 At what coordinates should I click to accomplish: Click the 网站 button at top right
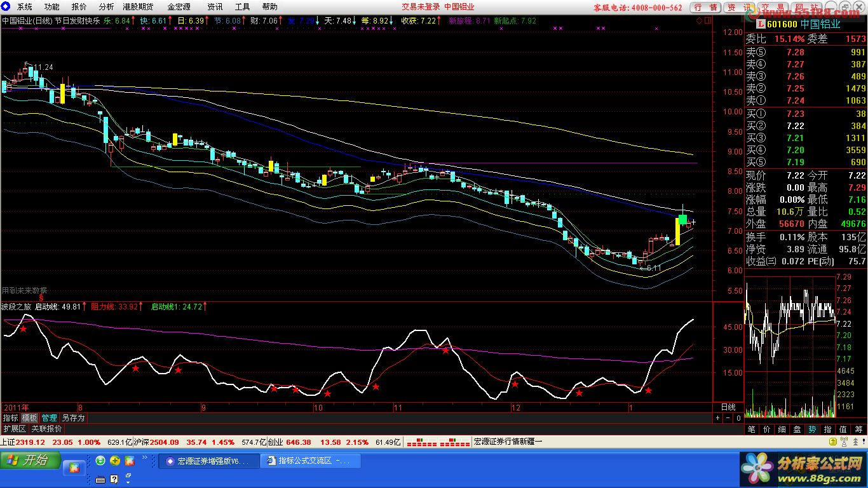click(x=807, y=8)
